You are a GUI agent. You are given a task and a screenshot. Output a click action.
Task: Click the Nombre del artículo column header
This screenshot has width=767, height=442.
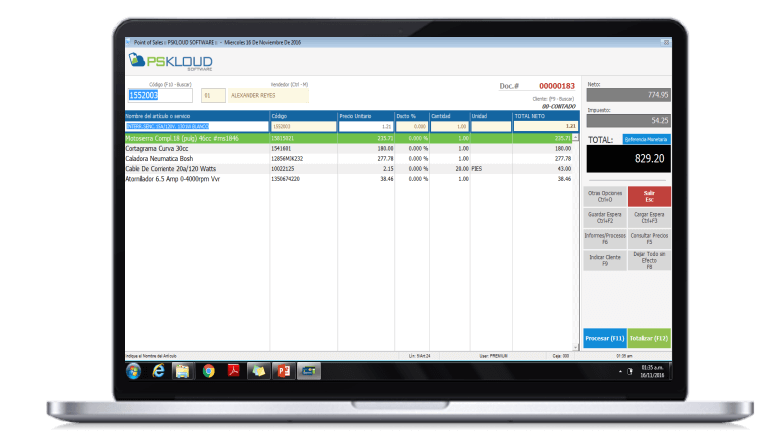click(x=197, y=116)
